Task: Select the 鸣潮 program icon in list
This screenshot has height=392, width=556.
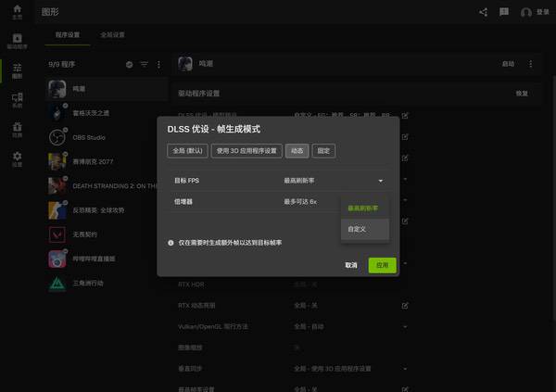Action: point(57,89)
